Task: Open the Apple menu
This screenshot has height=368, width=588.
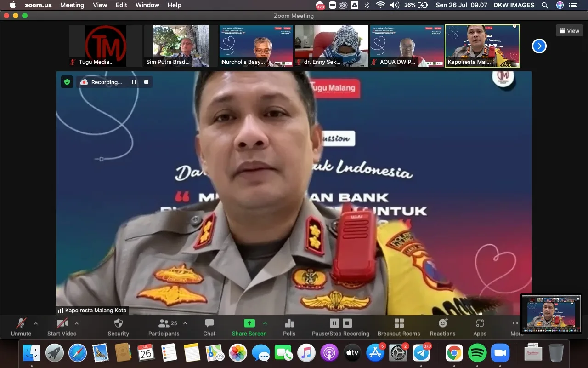Action: [x=12, y=5]
